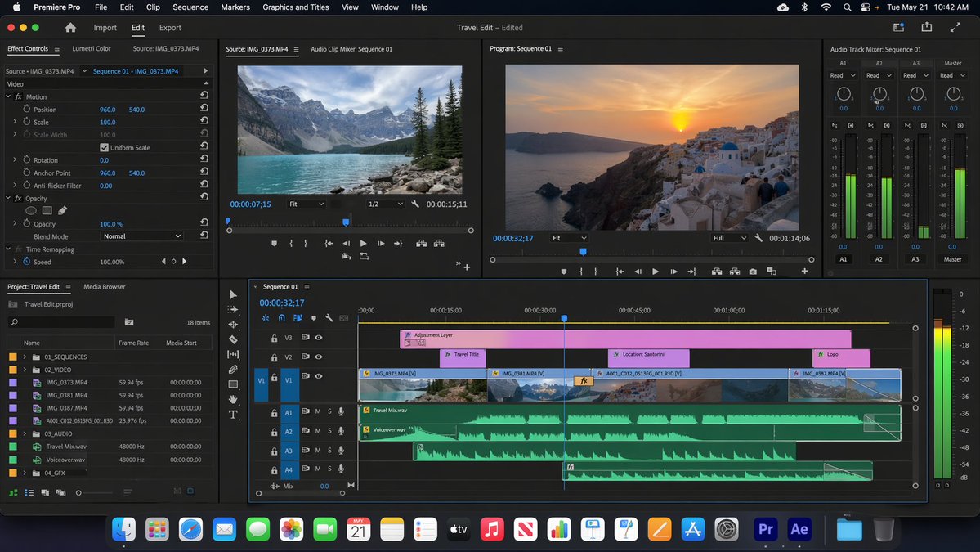
Task: Expand the Opacity property disclosure triangle
Action: coord(16,223)
